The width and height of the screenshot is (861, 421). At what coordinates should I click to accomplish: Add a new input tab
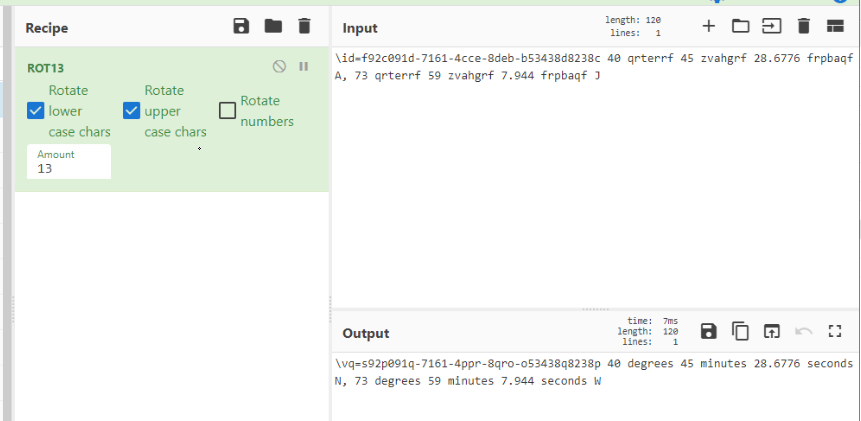click(x=709, y=27)
